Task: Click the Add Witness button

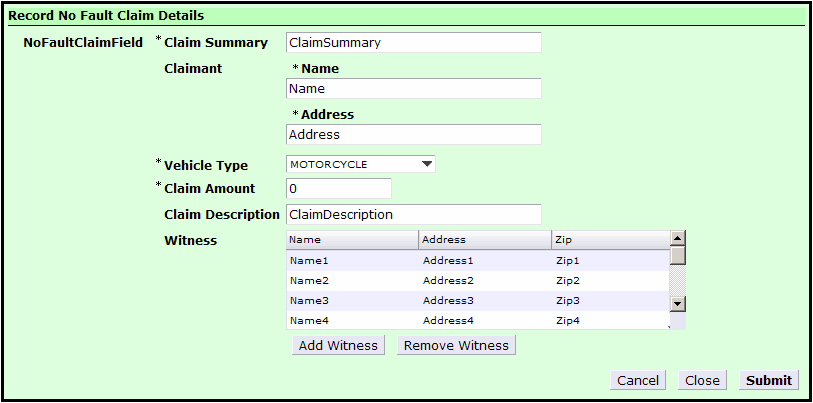Action: (339, 345)
